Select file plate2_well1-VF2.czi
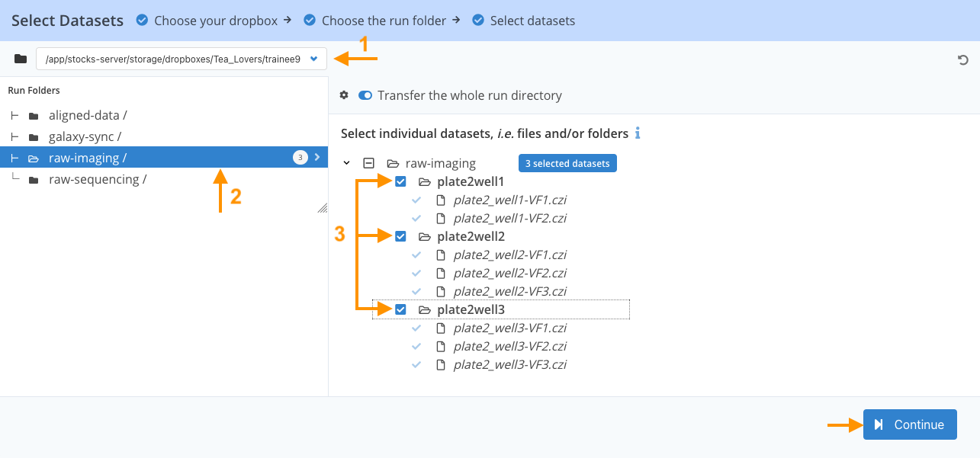This screenshot has height=458, width=980. point(509,218)
